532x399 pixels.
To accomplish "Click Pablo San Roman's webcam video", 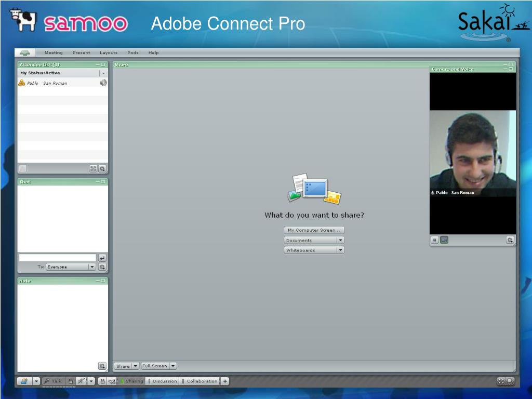I will coord(473,153).
